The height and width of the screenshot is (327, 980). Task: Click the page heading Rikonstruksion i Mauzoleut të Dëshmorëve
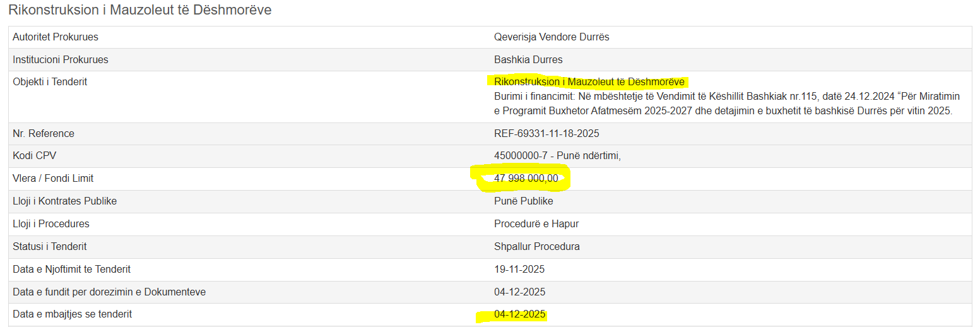(x=139, y=10)
